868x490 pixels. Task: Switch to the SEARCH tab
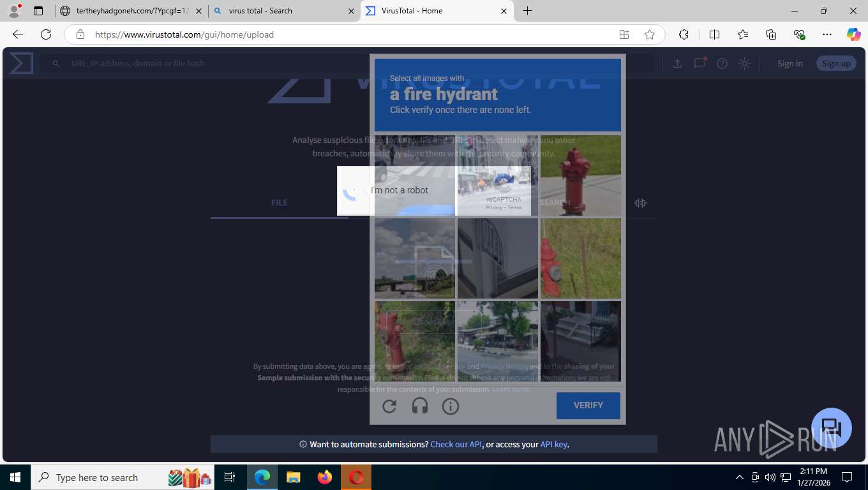pos(555,202)
